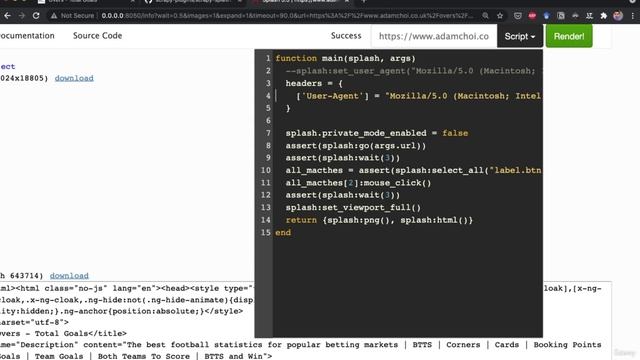Open the blue shield extension icon

pyautogui.click(x=547, y=16)
